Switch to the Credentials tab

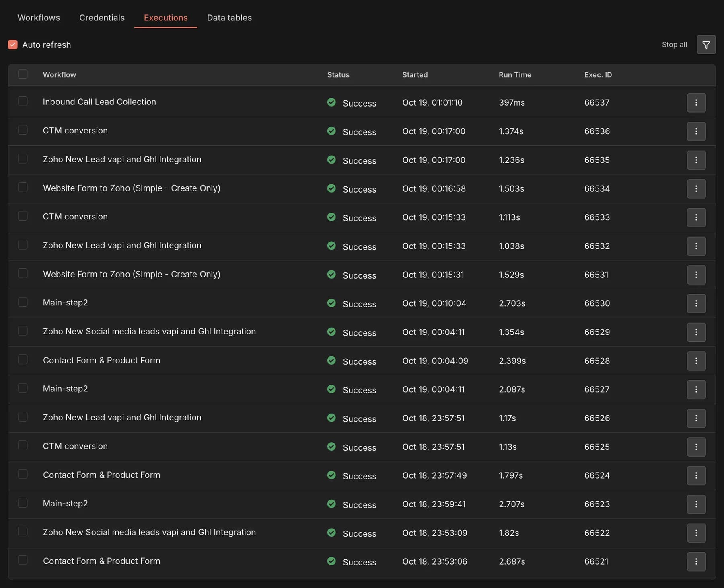(x=102, y=18)
